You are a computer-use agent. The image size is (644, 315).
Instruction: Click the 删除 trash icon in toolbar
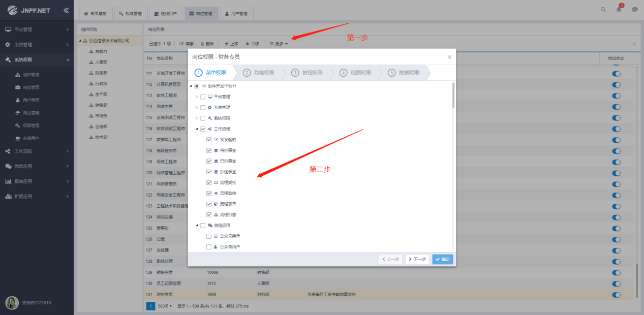[x=202, y=44]
